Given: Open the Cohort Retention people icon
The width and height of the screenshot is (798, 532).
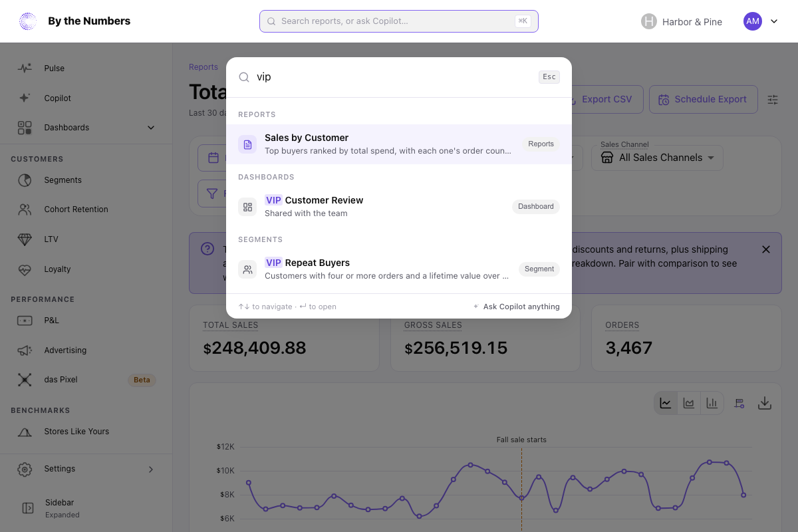Looking at the screenshot, I should [x=25, y=209].
